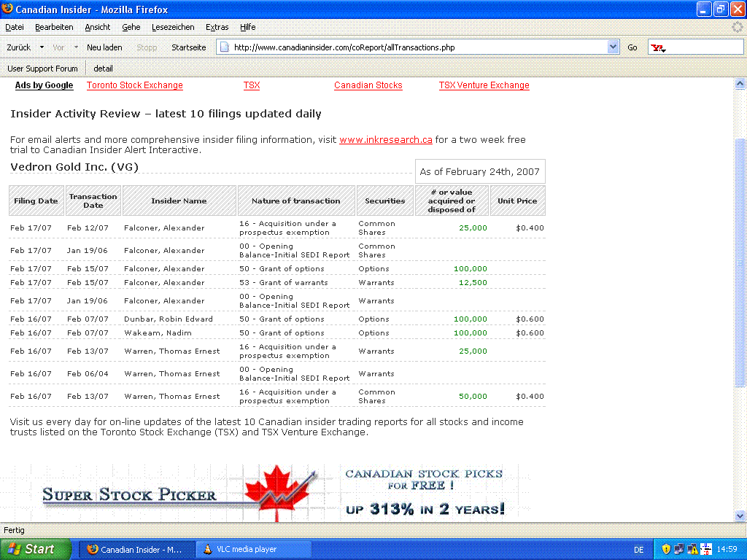Open the Ansicht menu

pyautogui.click(x=98, y=27)
